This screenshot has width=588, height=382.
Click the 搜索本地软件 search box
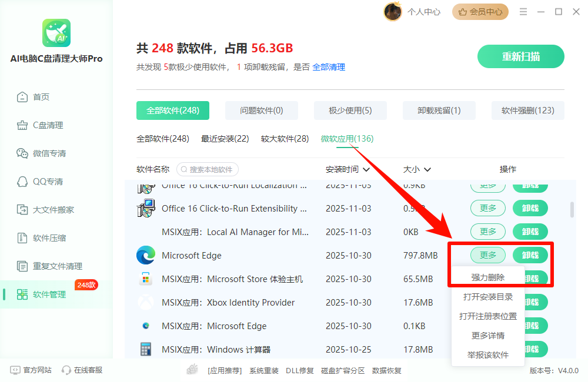click(207, 169)
